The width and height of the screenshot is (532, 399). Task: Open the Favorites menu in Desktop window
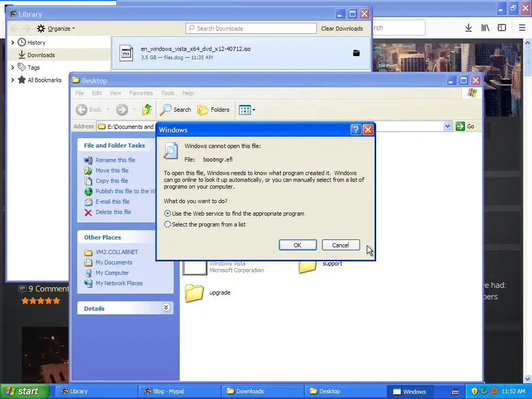(x=141, y=93)
